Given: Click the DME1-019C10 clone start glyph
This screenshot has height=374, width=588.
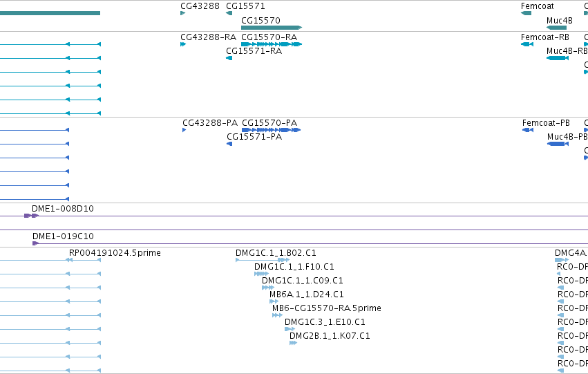Looking at the screenshot, I should (x=36, y=243).
